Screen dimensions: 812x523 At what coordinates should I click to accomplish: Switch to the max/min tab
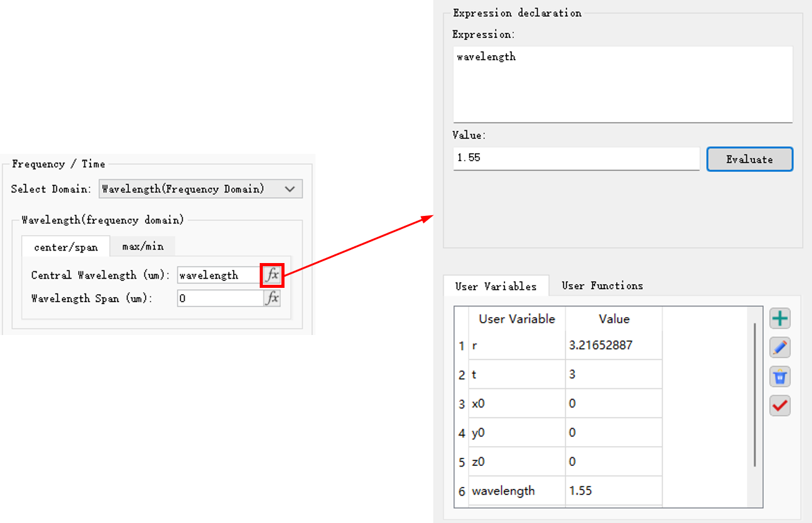[x=143, y=246]
